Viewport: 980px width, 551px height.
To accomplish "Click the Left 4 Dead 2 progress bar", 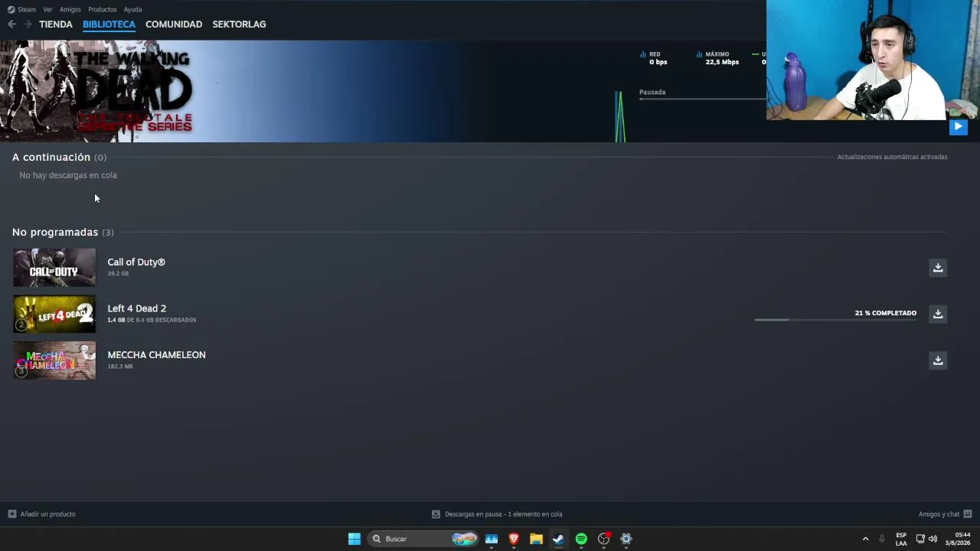I will pos(835,320).
